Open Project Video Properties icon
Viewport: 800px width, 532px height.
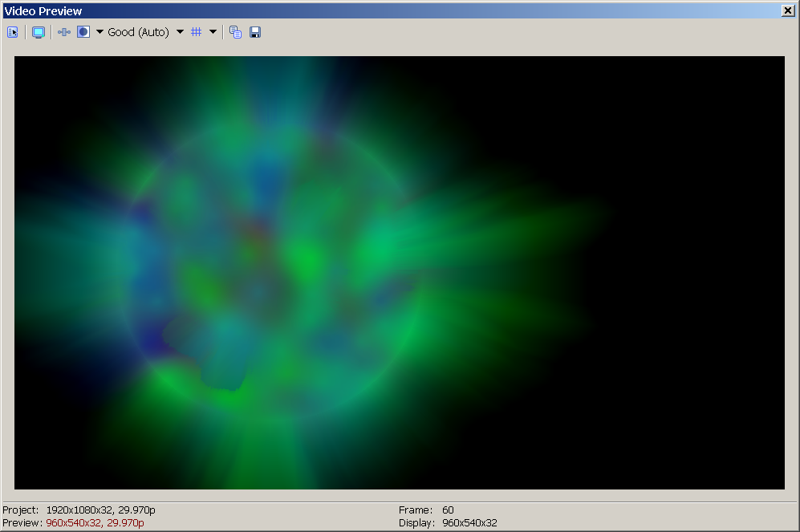tap(13, 32)
